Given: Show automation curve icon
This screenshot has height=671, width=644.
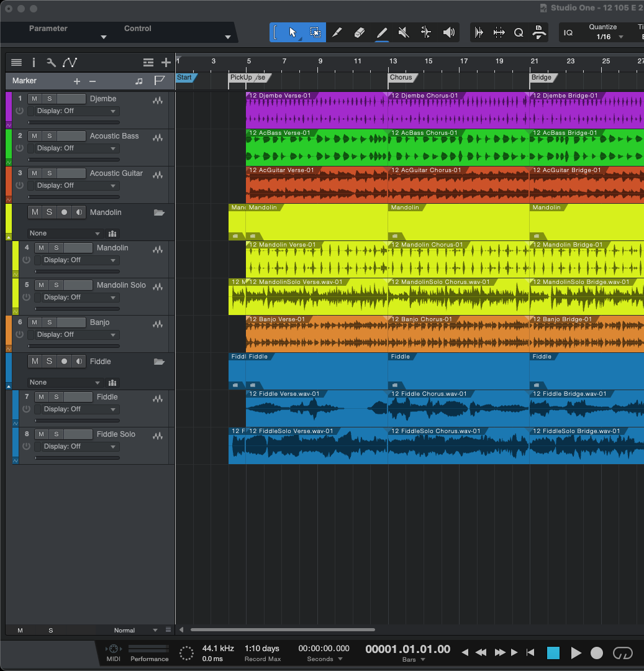Looking at the screenshot, I should (70, 63).
